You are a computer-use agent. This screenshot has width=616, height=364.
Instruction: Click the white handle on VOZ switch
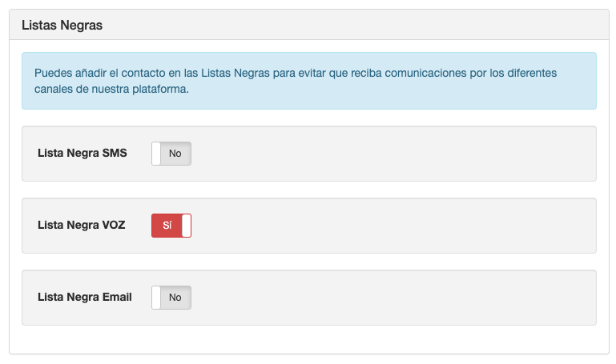coord(186,226)
